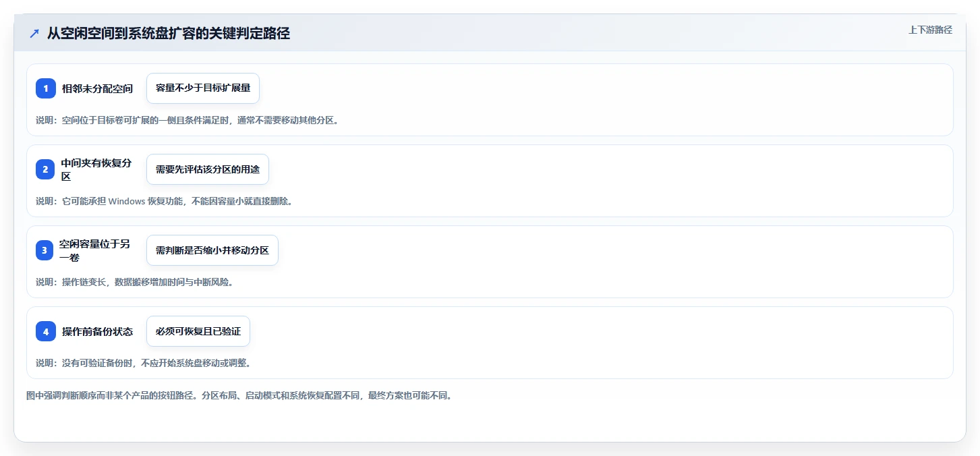Click the note about 没有可验证备份时

point(143,363)
